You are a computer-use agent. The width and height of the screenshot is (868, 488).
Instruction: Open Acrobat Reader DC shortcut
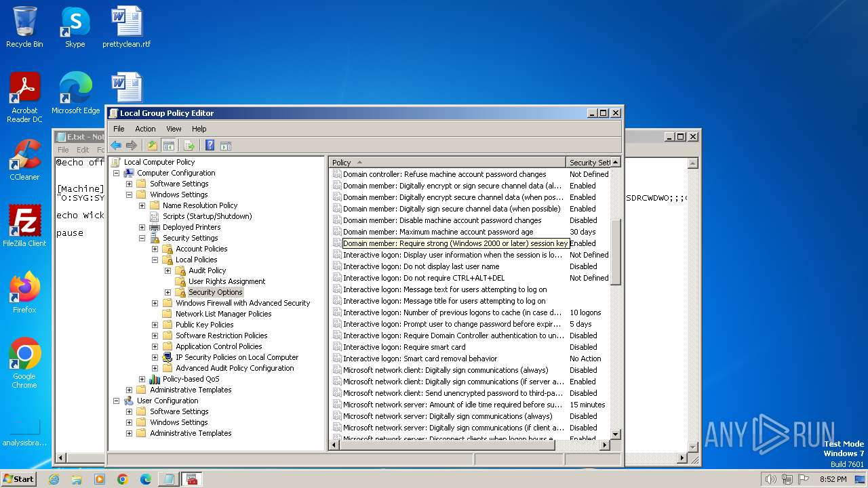(x=24, y=98)
